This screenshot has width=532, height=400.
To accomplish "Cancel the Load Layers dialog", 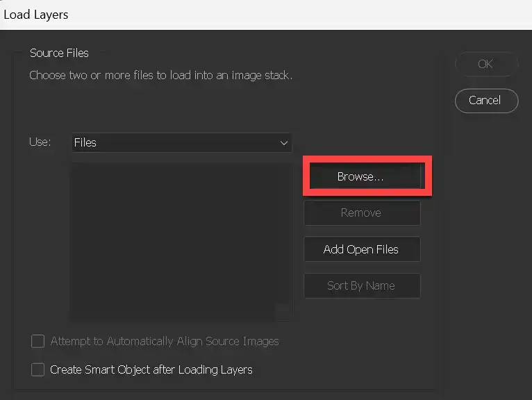I will point(485,100).
